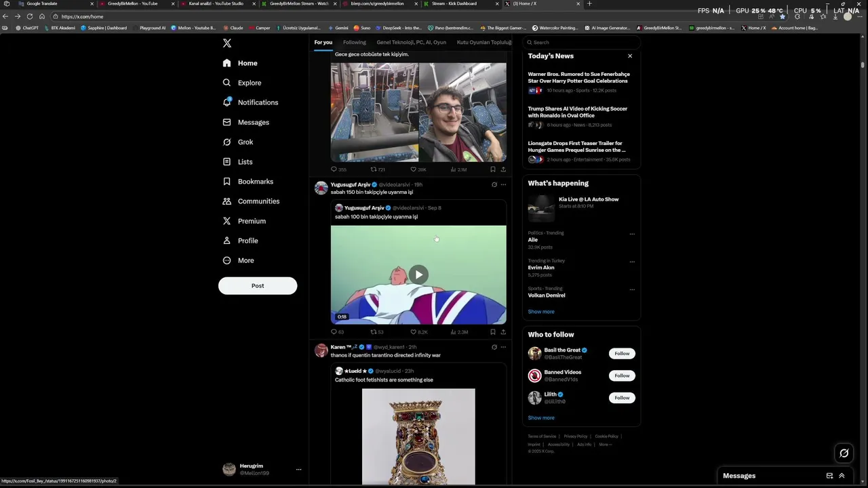
Task: Switch to Kutu Oyunları Topluluğu tab
Action: tap(484, 42)
